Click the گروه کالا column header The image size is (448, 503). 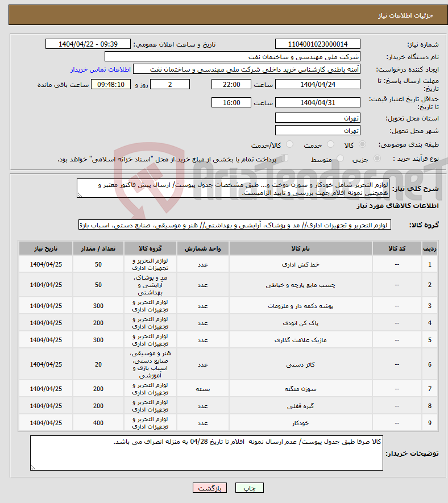pos(150,248)
